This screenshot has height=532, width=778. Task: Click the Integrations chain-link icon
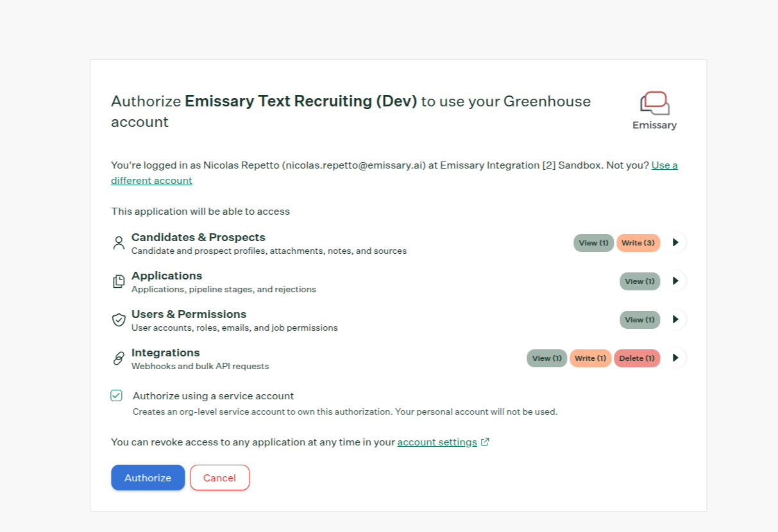[x=119, y=358]
